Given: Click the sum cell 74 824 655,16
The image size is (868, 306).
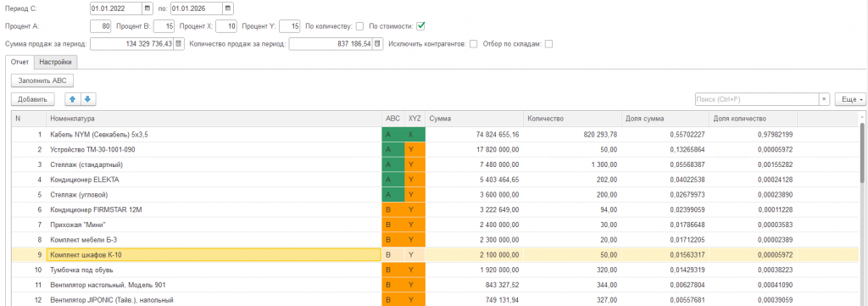Looking at the screenshot, I should (x=475, y=135).
